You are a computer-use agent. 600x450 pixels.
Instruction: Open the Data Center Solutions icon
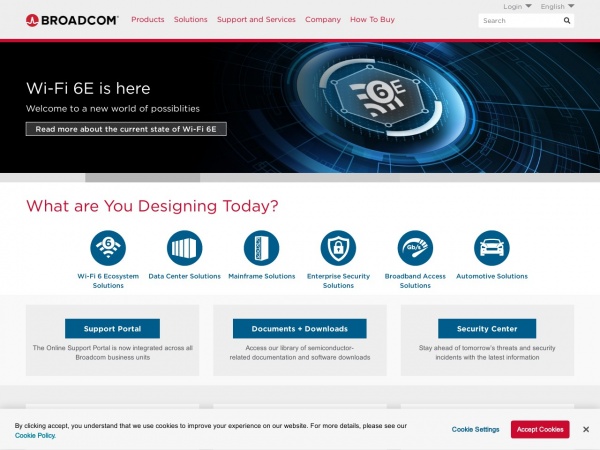click(184, 248)
